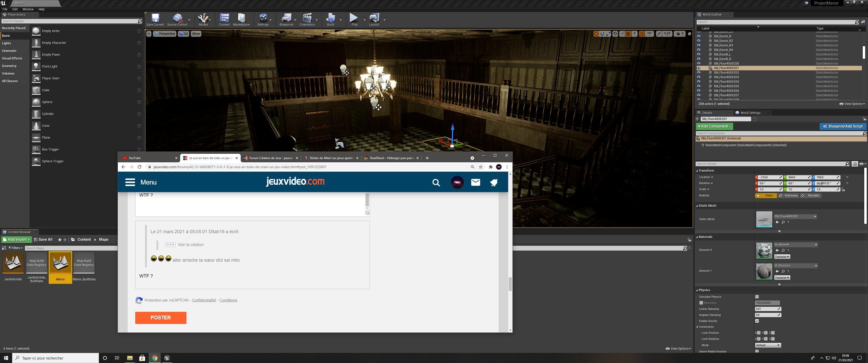Select Lights category in Place Actors
This screenshot has width=868, height=363.
(15, 43)
